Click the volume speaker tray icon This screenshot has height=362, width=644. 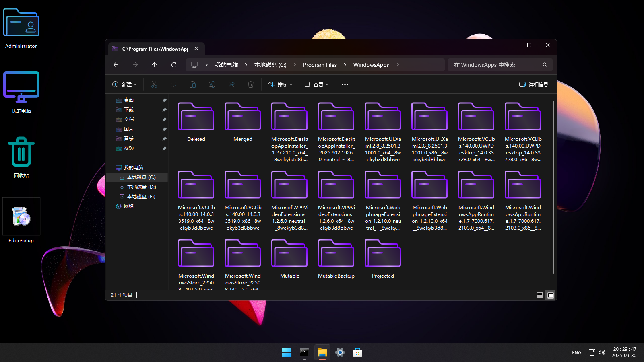pos(602,352)
